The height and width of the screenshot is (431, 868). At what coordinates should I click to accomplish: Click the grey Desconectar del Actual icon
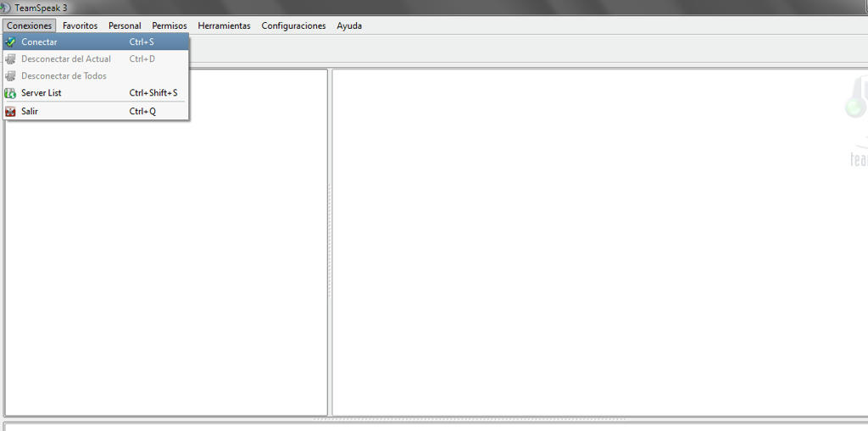[x=10, y=58]
